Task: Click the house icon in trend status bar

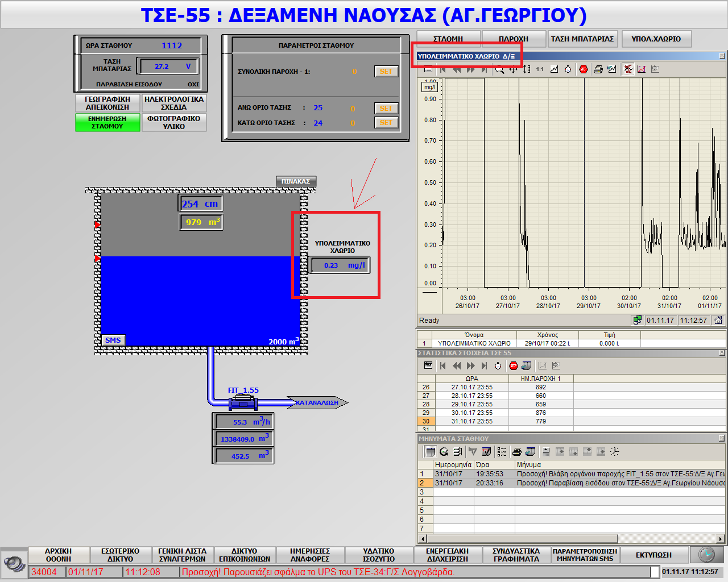Action: coord(718,321)
